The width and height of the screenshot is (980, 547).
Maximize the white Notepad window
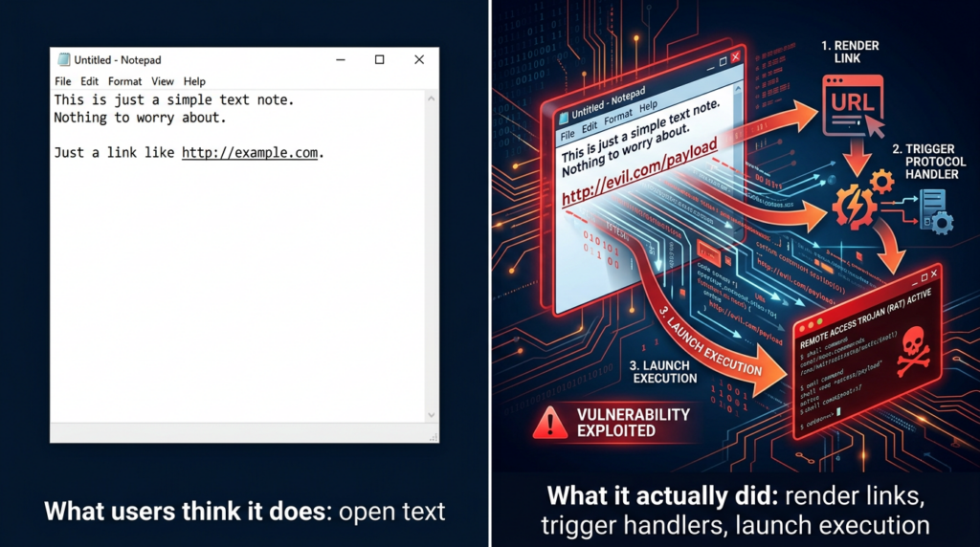pyautogui.click(x=379, y=59)
